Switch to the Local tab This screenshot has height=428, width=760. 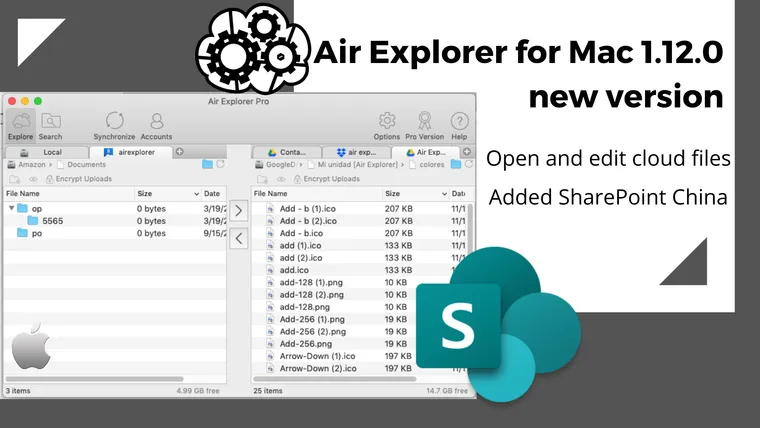point(47,152)
